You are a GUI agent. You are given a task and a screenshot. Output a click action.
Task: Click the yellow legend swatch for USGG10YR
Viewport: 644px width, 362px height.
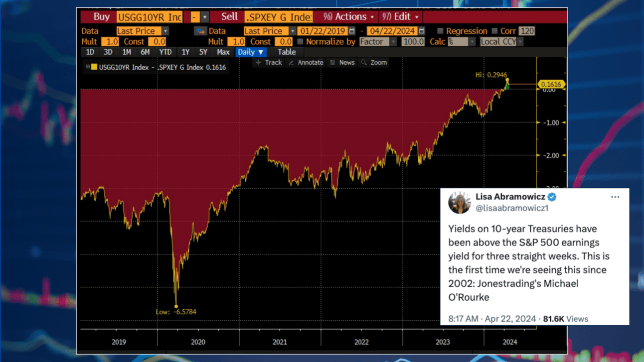tap(94, 67)
